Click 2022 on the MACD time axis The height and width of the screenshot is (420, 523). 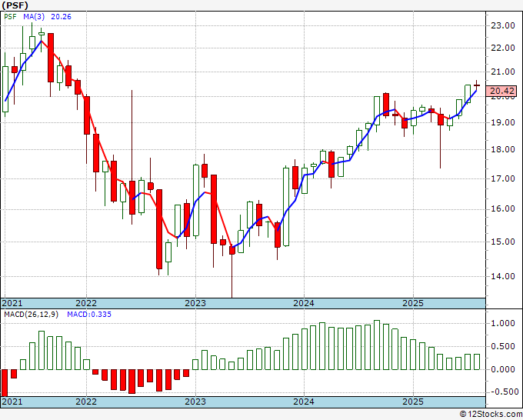point(86,402)
